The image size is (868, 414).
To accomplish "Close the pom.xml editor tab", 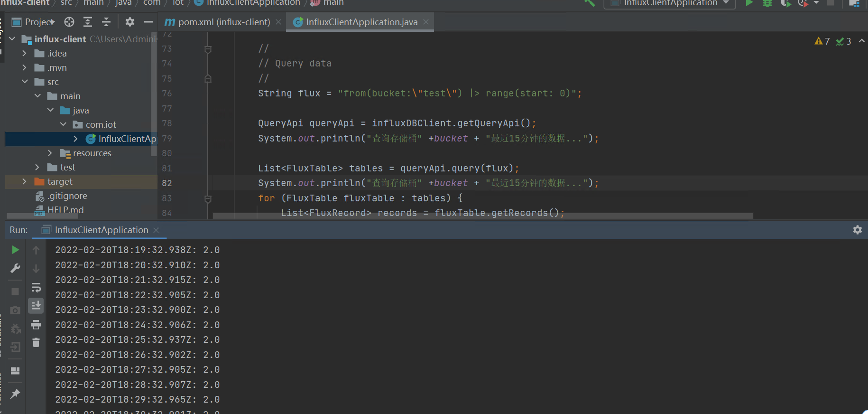I will click(x=278, y=22).
